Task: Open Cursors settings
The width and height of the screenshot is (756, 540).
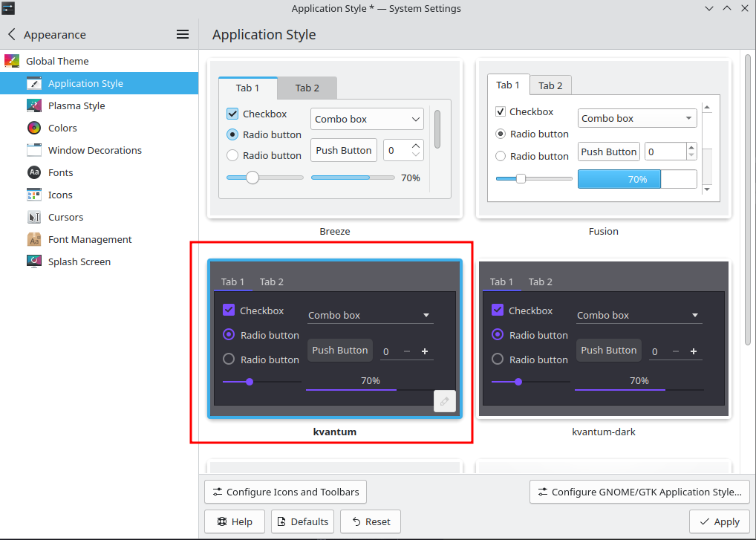Action: tap(99, 217)
